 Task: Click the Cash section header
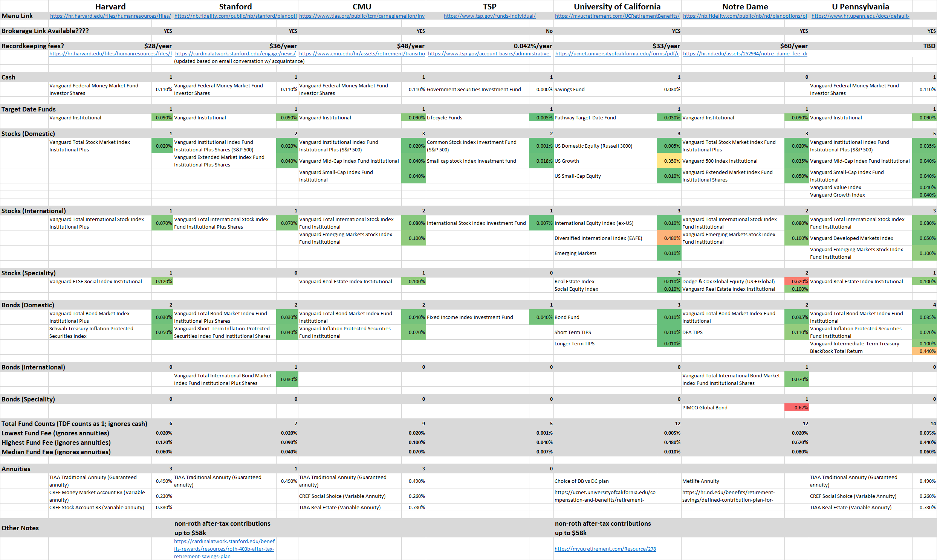pyautogui.click(x=8, y=77)
